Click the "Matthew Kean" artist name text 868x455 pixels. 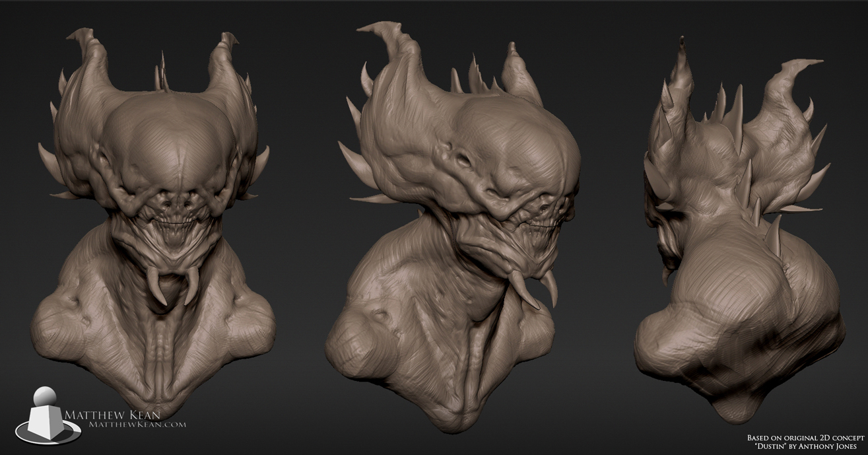point(112,415)
